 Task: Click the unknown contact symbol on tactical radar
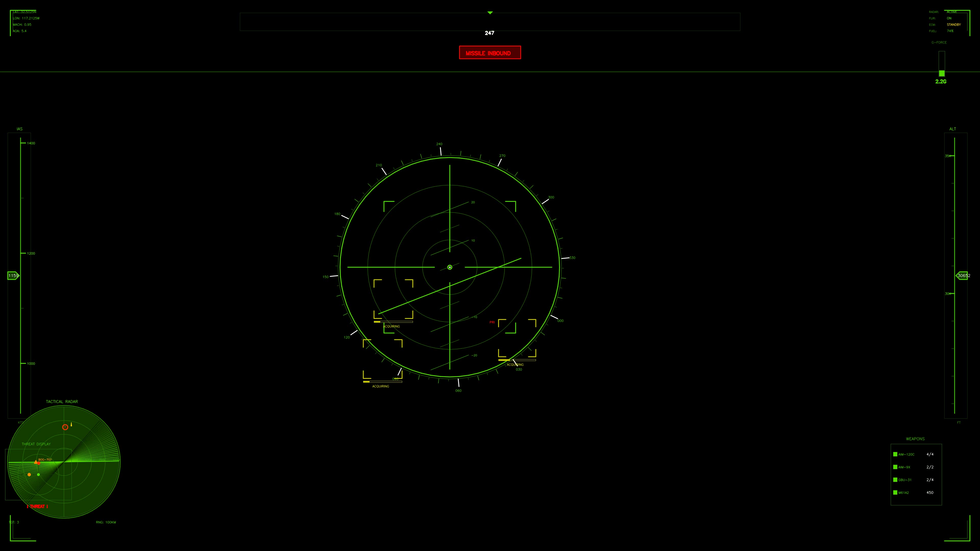click(65, 428)
